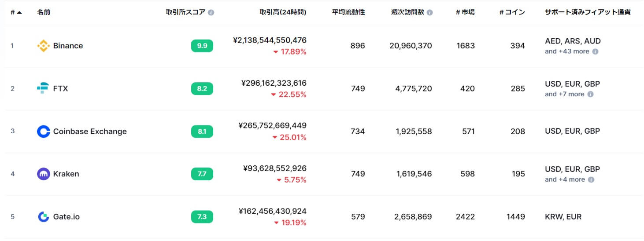
Task: Click the FTX logo icon
Action: [x=43, y=88]
